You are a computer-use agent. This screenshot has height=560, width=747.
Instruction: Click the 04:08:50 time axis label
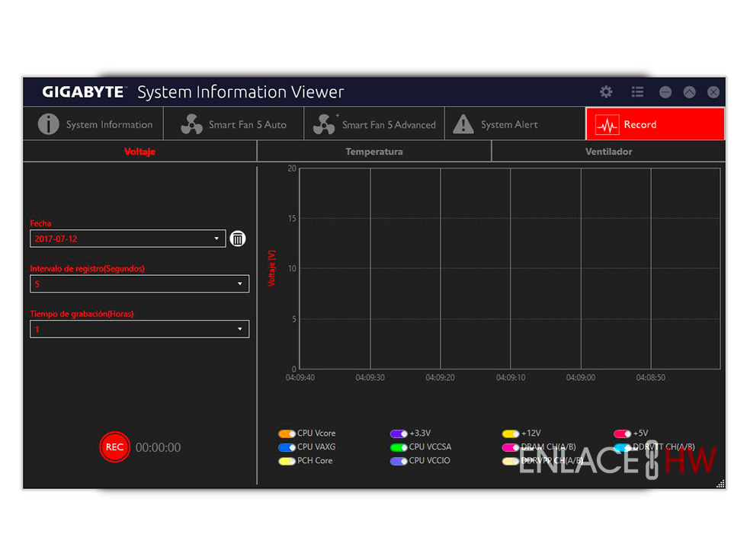coord(651,378)
